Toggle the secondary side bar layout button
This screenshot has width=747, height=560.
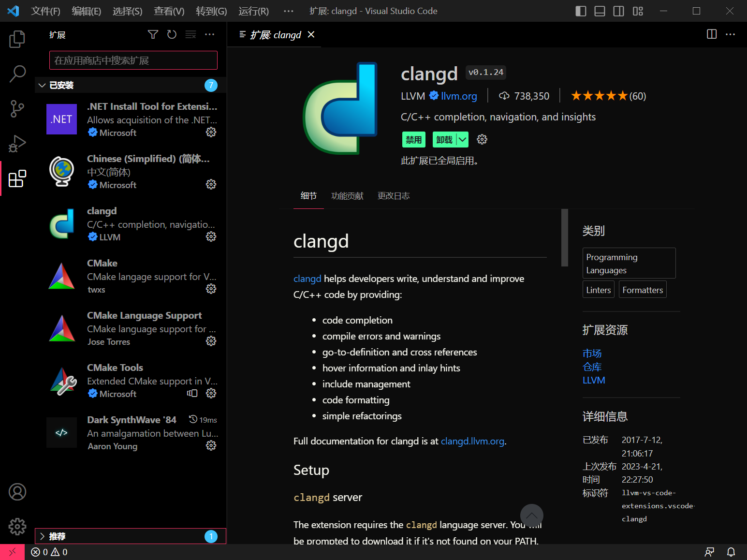pos(618,11)
